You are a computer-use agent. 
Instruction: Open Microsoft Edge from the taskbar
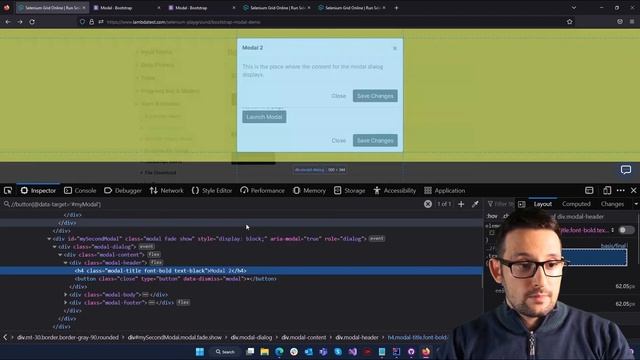pyautogui.click(x=279, y=352)
